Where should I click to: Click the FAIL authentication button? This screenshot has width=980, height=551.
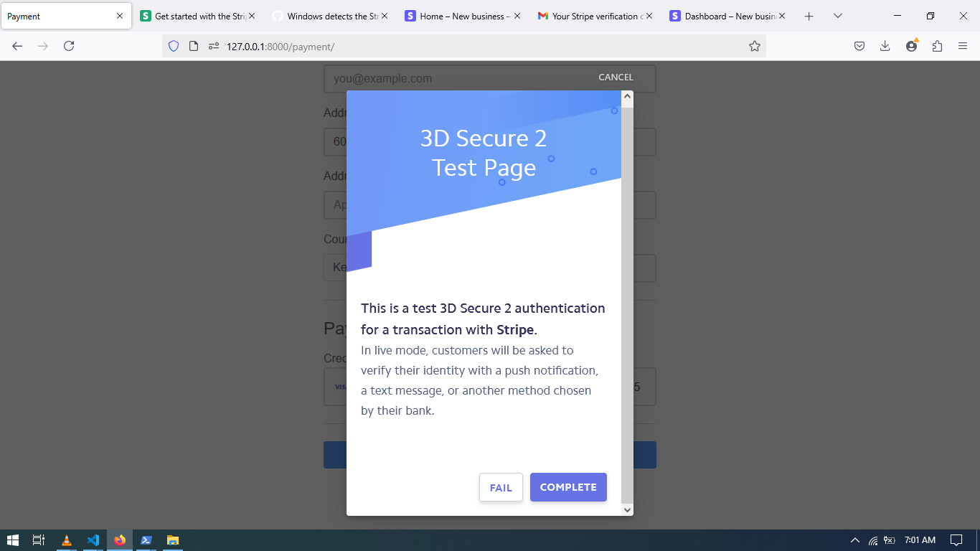coord(501,488)
